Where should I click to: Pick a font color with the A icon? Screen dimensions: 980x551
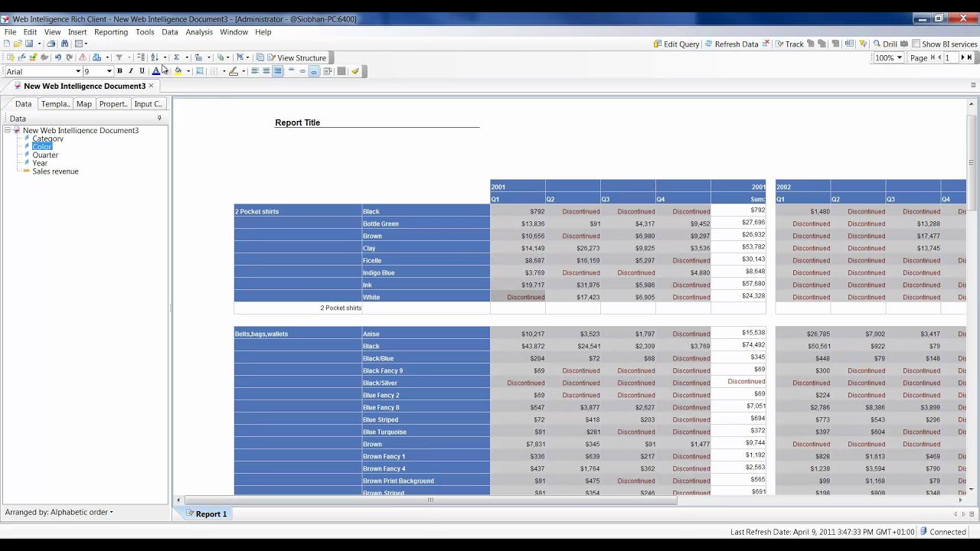[156, 71]
